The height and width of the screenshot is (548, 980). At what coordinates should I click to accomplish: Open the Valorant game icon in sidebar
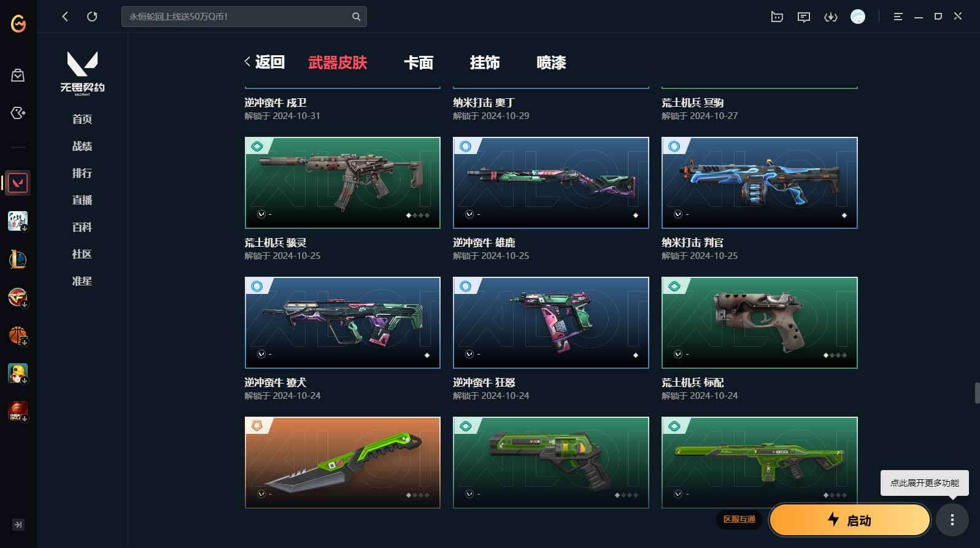pyautogui.click(x=18, y=183)
